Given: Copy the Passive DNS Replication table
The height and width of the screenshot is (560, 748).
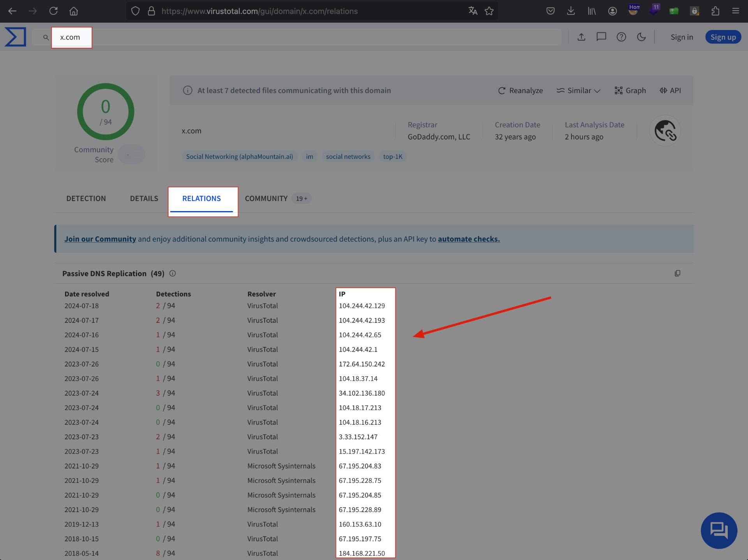Looking at the screenshot, I should tap(677, 273).
